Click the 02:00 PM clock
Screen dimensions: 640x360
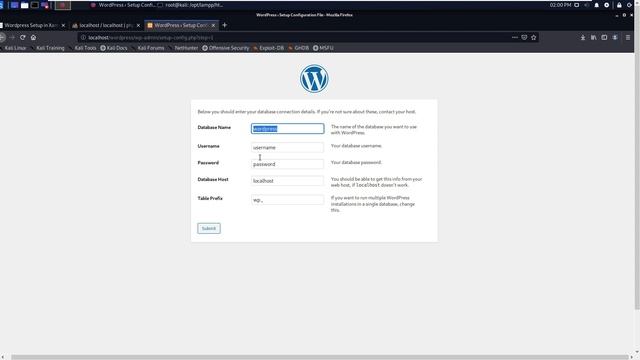coord(560,5)
